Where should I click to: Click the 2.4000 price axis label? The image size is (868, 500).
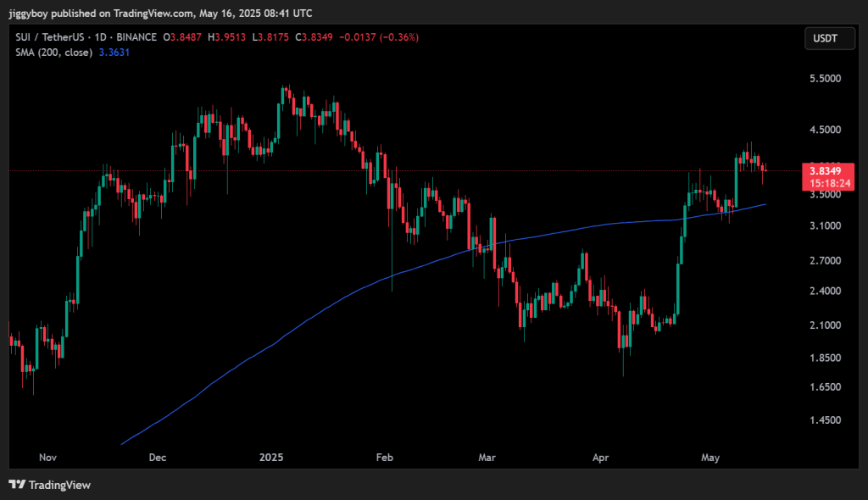pos(825,292)
